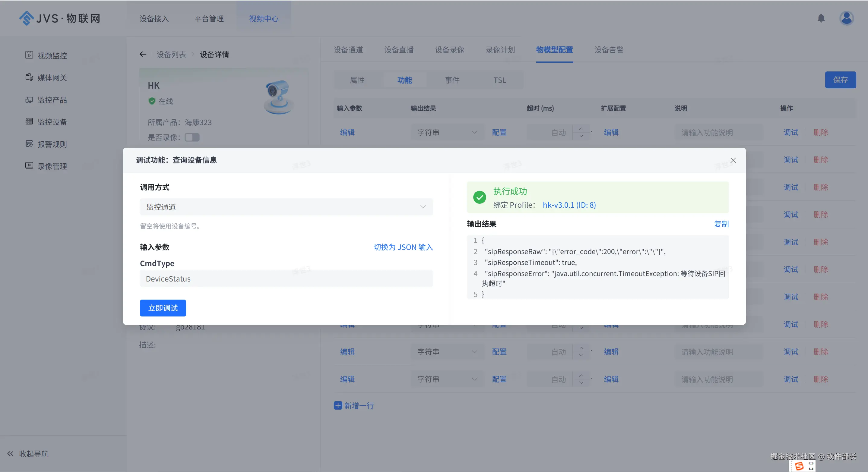The image size is (868, 472).
Task: Click the CmdType input field
Action: click(286, 279)
